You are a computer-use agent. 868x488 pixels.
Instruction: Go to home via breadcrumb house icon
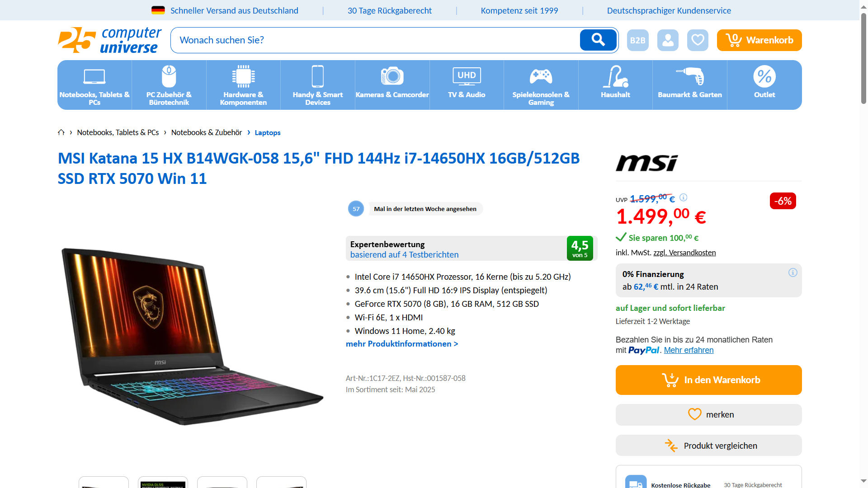click(x=61, y=132)
